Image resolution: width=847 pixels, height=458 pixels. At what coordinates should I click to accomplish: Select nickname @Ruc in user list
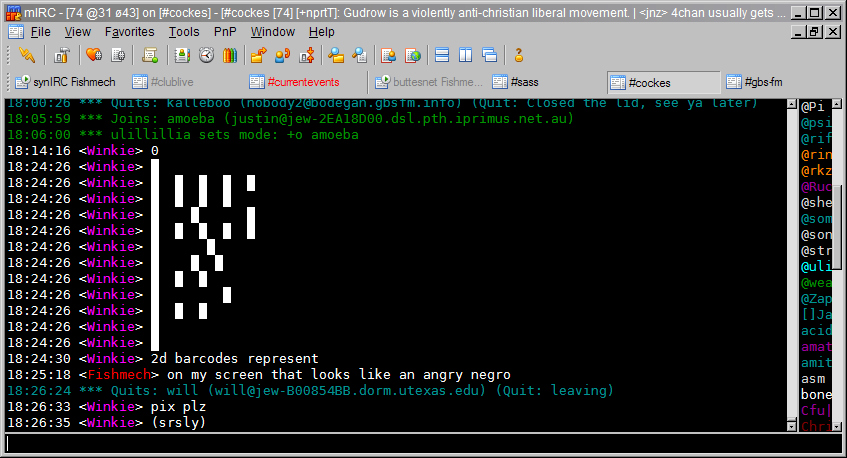[x=816, y=187]
